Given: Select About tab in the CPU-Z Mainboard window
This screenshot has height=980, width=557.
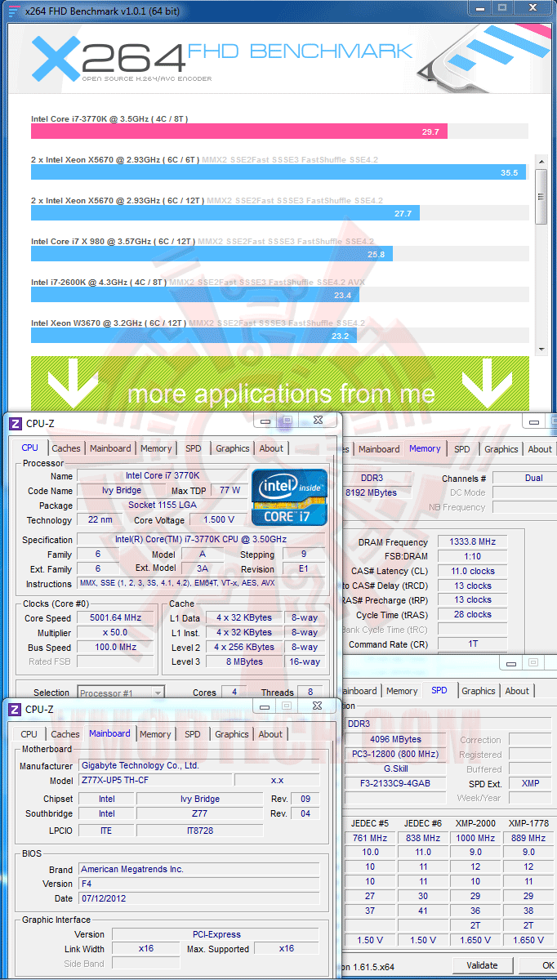Looking at the screenshot, I should tap(270, 734).
